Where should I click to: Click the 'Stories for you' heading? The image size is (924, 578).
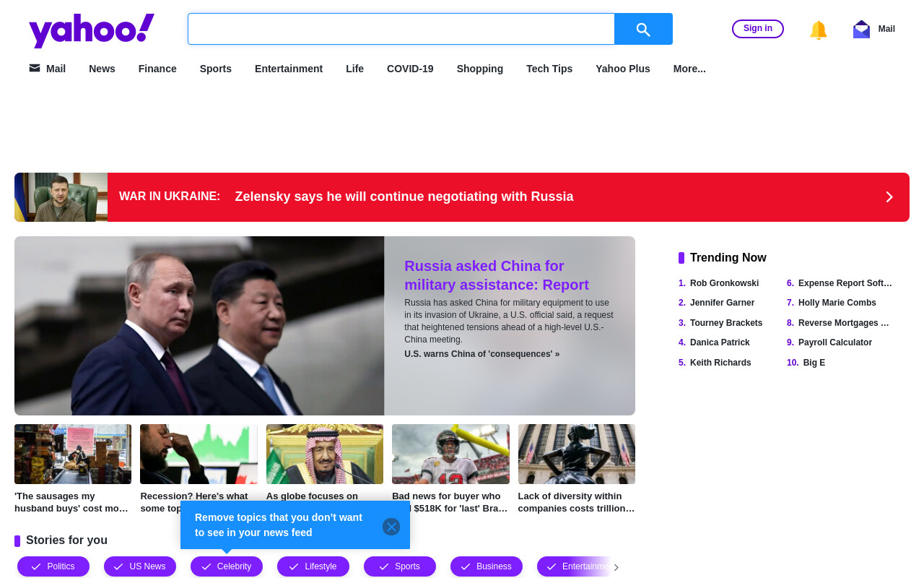pyautogui.click(x=66, y=540)
